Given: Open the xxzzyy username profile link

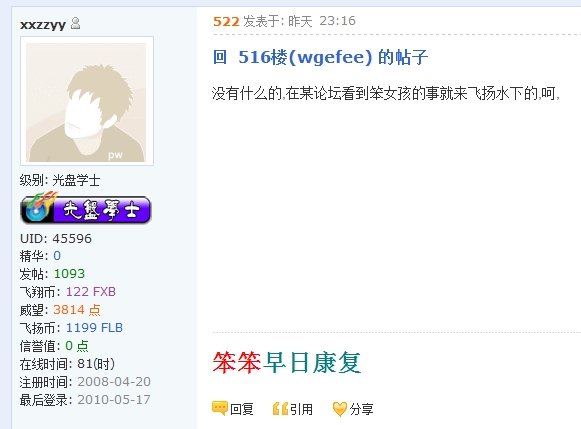Looking at the screenshot, I should point(43,24).
